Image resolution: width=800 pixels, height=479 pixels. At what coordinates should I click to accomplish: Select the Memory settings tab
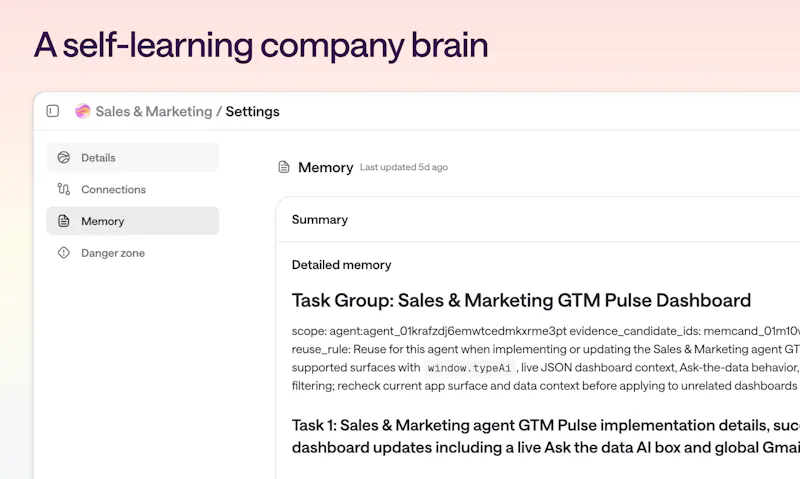[x=133, y=221]
